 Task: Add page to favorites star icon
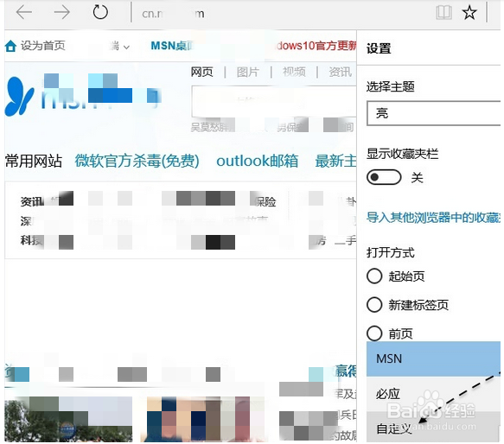(469, 13)
